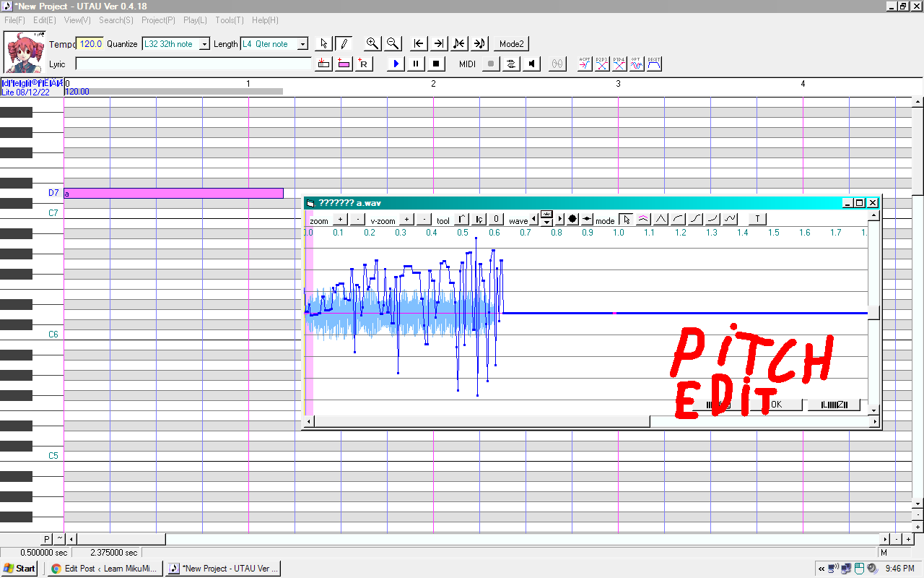
Task: Click the wave compress arrows icon
Action: coord(588,219)
